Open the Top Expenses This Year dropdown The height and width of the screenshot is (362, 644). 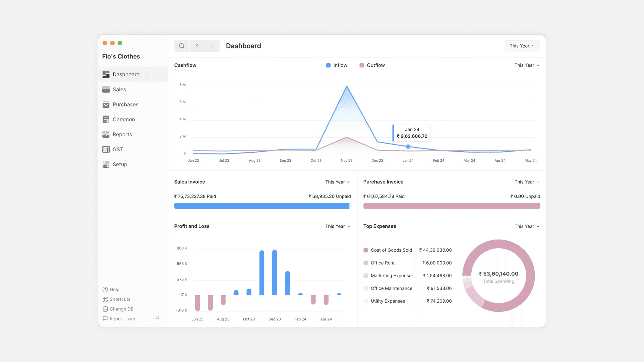527,226
